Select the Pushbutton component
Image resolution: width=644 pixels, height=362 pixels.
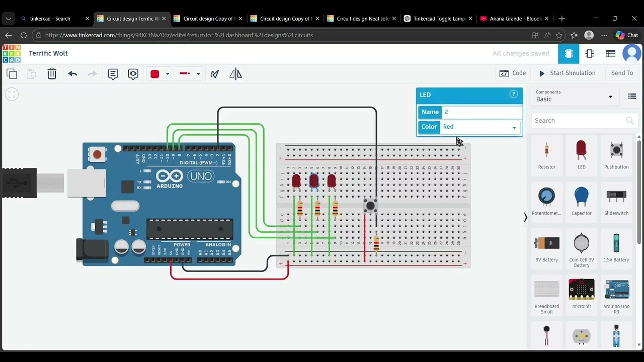(x=616, y=155)
